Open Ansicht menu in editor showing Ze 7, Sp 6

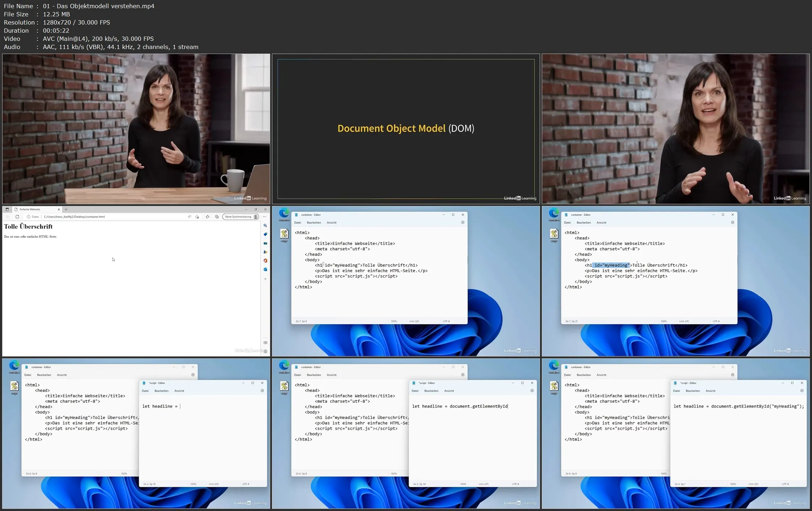[332, 223]
